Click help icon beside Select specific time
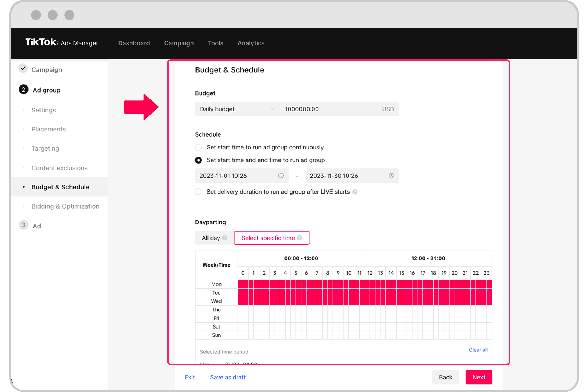Image resolution: width=588 pixels, height=392 pixels. [x=300, y=238]
